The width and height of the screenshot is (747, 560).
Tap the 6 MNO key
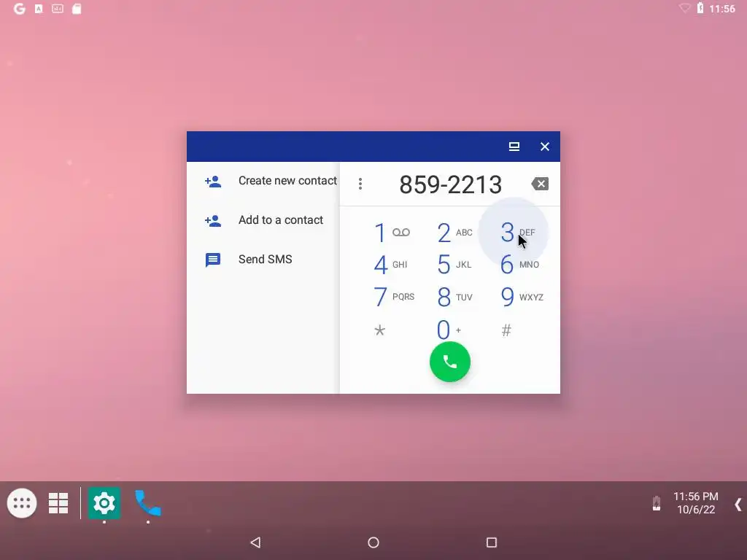[x=519, y=265]
